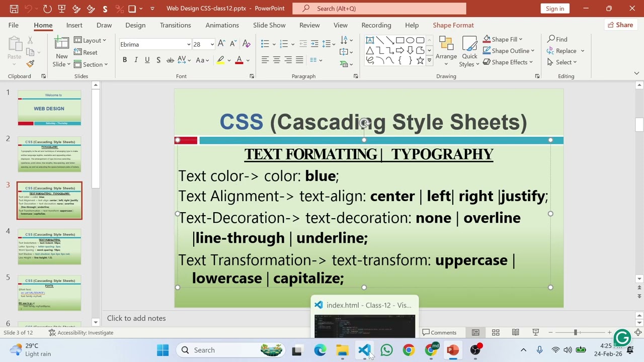Toggle text Shadow formatting
The width and height of the screenshot is (644, 362).
pos(158,60)
